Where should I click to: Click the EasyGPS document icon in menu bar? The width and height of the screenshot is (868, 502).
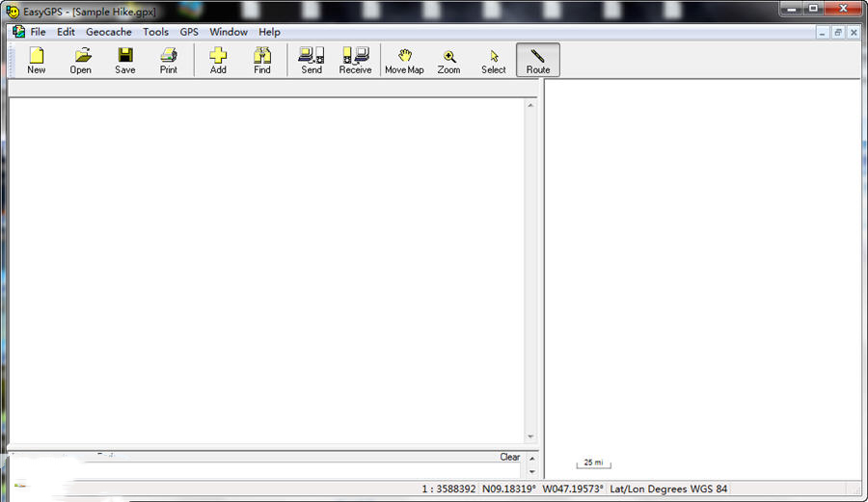[19, 32]
